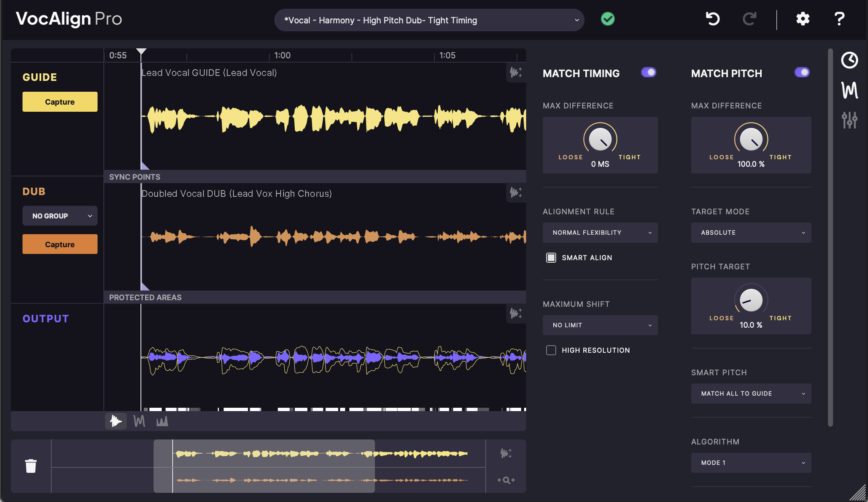Expand the Alignment Rule Normal Flexibility dropdown

[600, 233]
